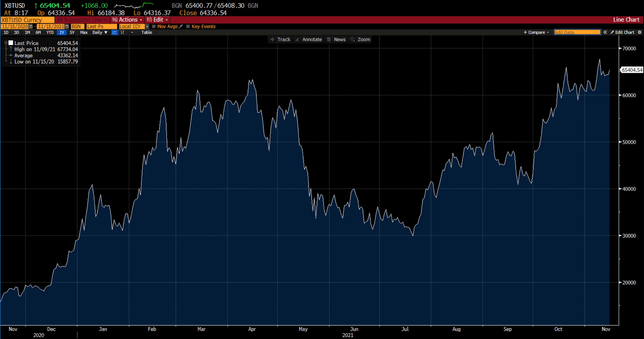Select the Track crosshair tool
The height and width of the screenshot is (339, 644).
pos(280,39)
